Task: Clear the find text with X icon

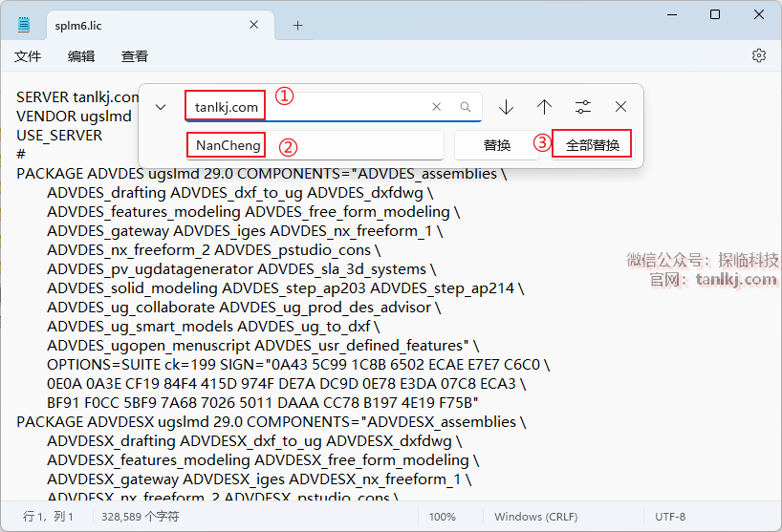Action: click(x=437, y=107)
